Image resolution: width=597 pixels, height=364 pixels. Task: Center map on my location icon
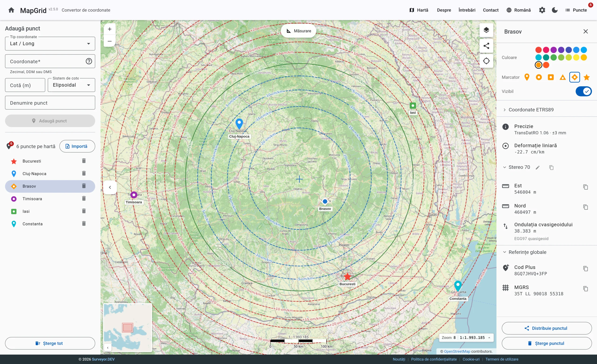pos(486,61)
